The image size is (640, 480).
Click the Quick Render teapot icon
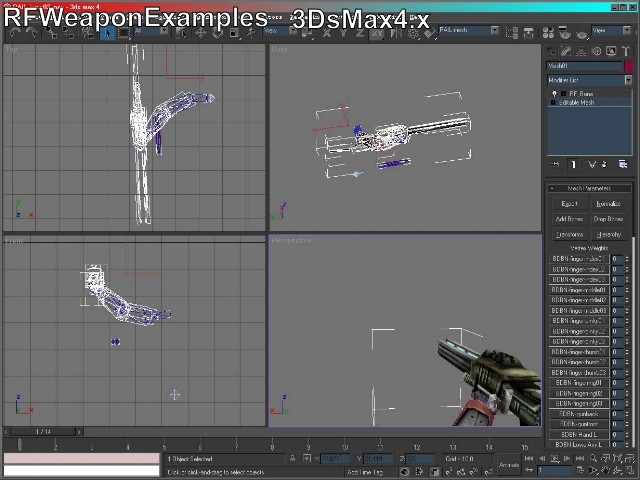click(x=582, y=33)
